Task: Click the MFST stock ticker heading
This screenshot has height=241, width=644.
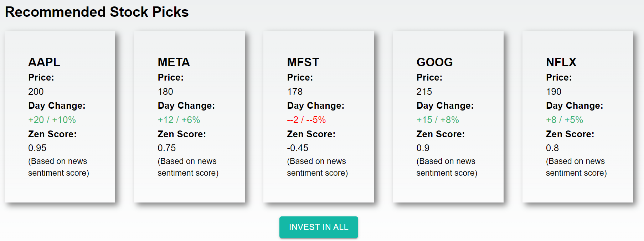Action: tap(303, 62)
